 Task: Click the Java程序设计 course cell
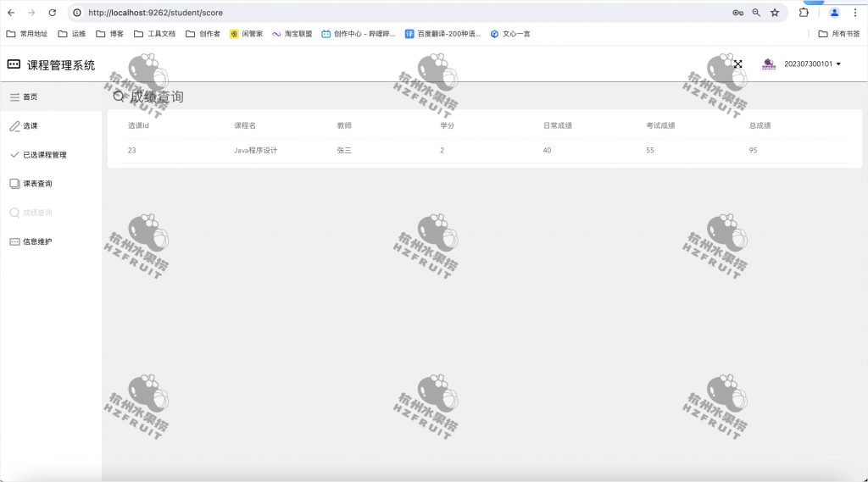pyautogui.click(x=256, y=151)
